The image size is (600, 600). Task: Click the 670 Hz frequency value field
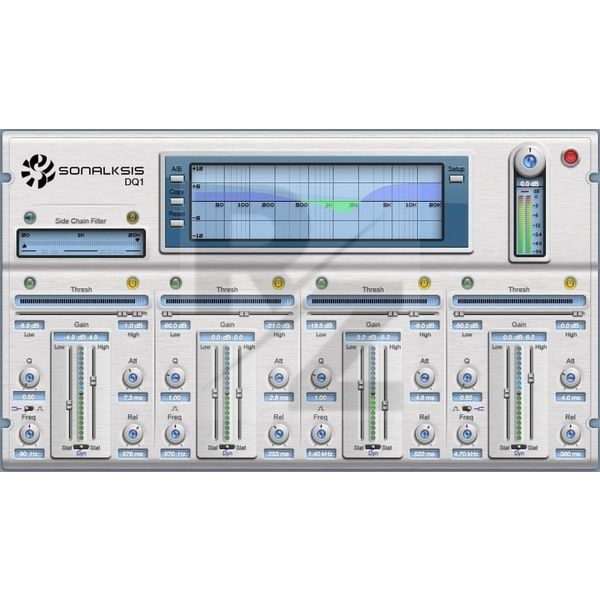[x=175, y=454]
